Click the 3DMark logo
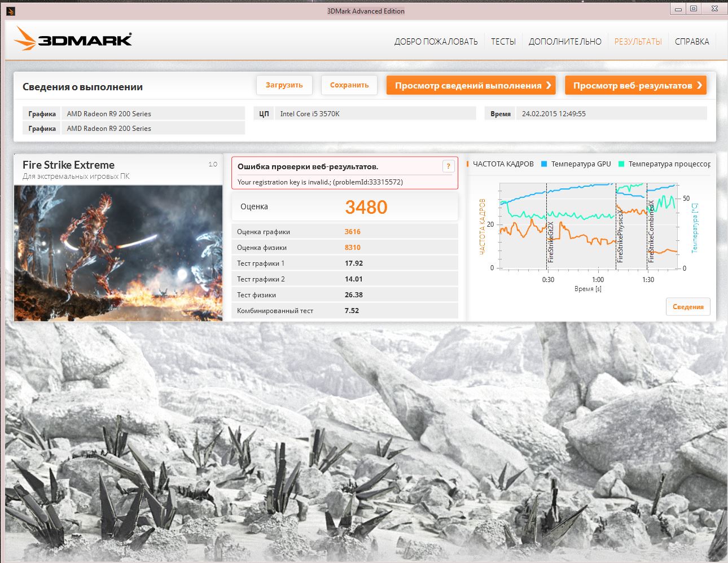The width and height of the screenshot is (728, 563). click(x=73, y=39)
